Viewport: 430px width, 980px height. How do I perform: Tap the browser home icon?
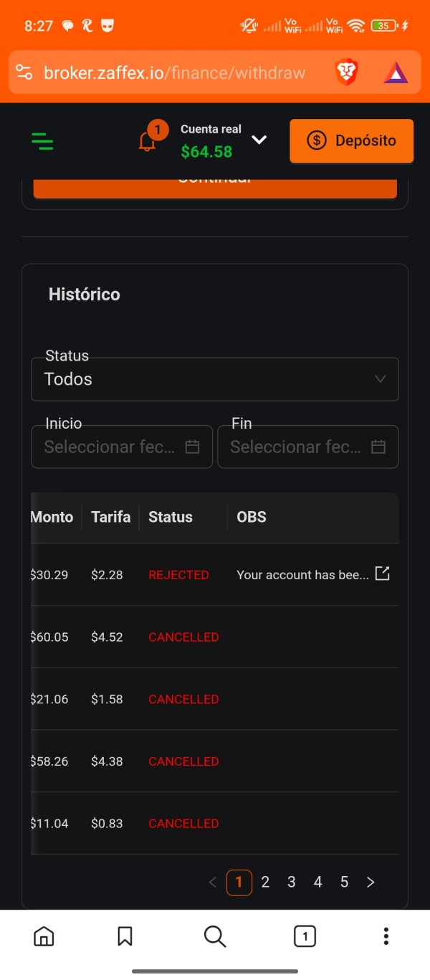point(44,936)
